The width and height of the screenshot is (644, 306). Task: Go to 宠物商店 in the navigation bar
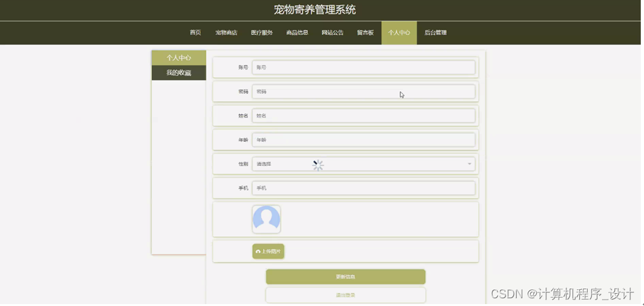tap(226, 33)
